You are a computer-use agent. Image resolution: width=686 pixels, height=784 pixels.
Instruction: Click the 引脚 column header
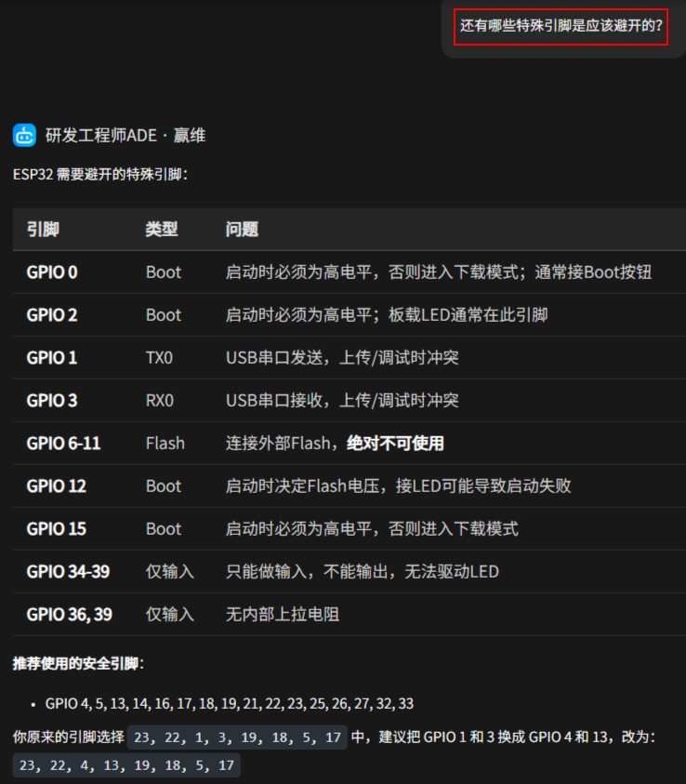[x=43, y=230]
